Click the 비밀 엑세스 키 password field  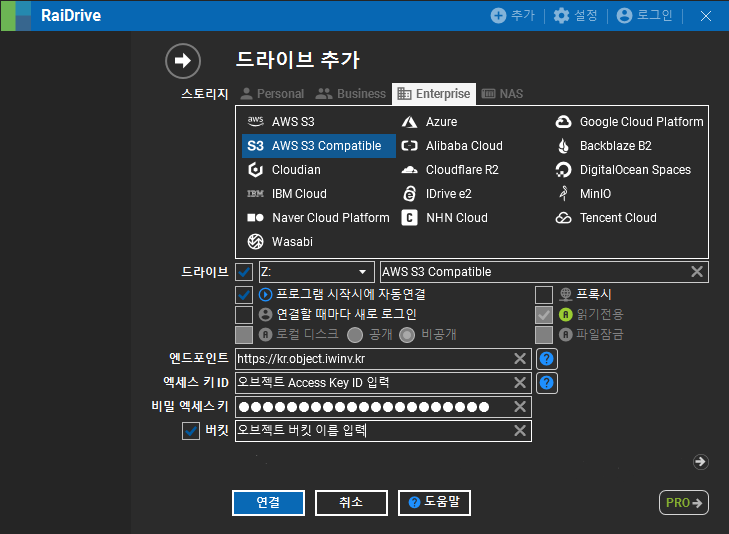pos(383,407)
